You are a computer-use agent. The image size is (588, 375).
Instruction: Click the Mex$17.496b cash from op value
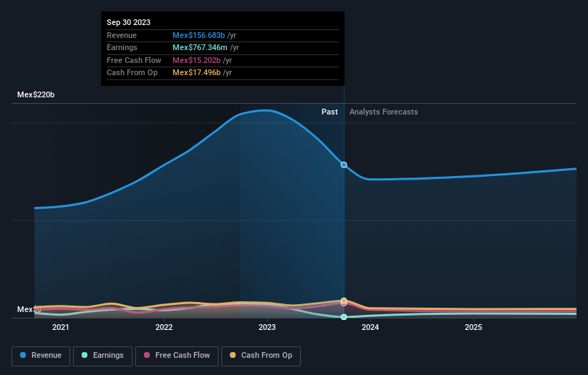[x=196, y=73]
